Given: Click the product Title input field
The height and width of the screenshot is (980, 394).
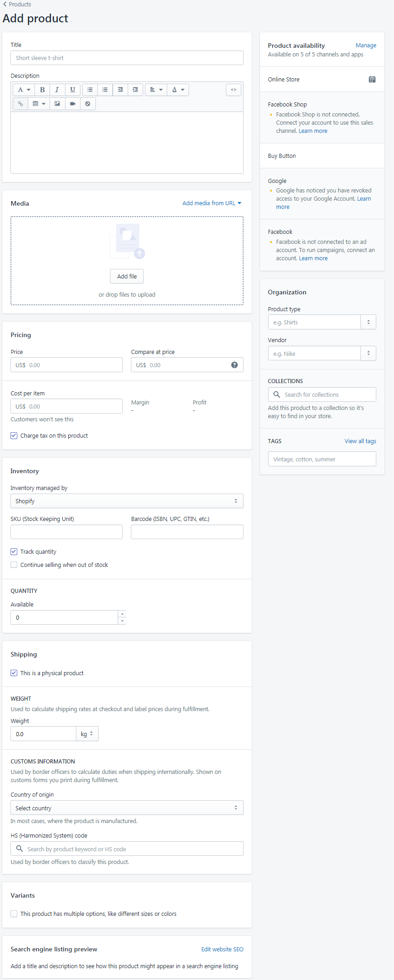Looking at the screenshot, I should pyautogui.click(x=127, y=58).
